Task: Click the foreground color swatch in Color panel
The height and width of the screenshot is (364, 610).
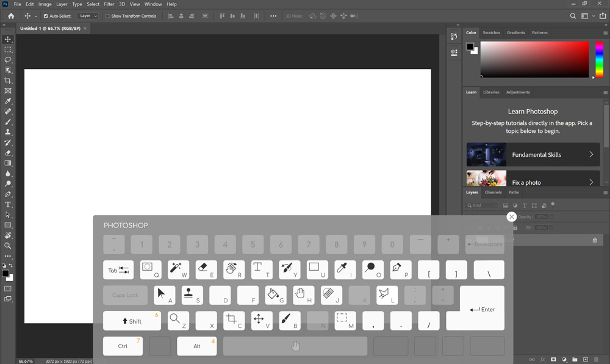Action: (x=470, y=47)
